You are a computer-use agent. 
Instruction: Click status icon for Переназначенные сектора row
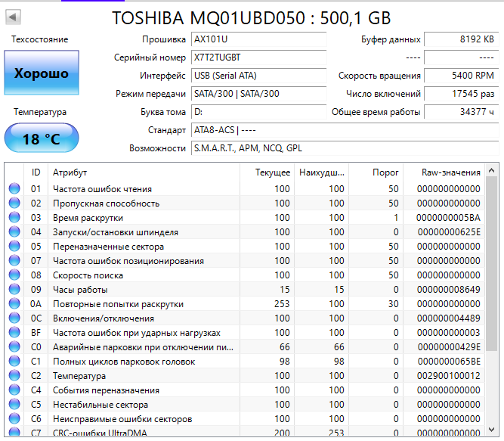14,247
